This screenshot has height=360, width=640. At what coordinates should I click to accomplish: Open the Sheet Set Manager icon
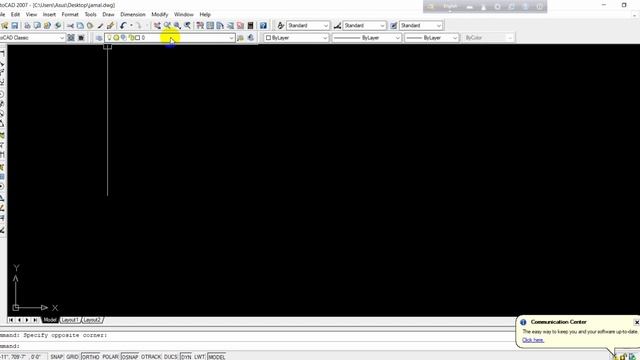tap(230, 25)
